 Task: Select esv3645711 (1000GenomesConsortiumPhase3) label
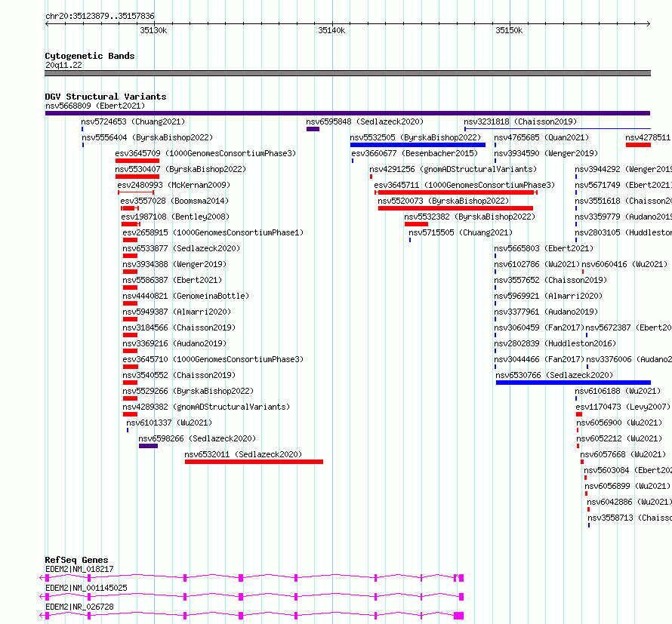pos(464,185)
